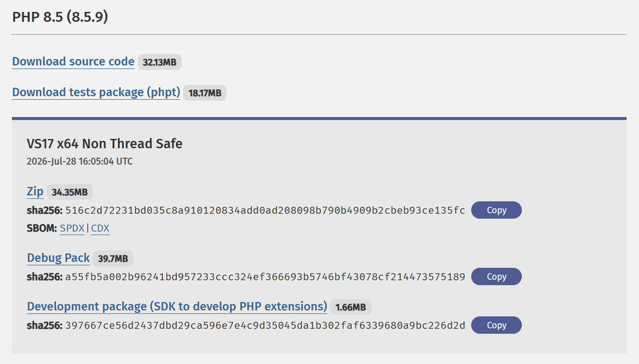Copy the Debug Pack sha256 hash
639x364 pixels.
pyautogui.click(x=496, y=277)
